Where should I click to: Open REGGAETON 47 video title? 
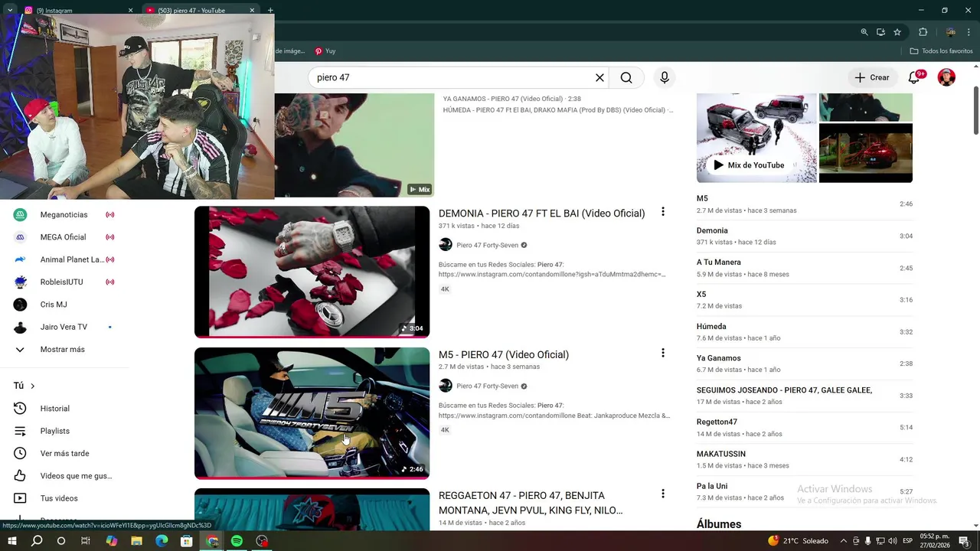point(531,503)
